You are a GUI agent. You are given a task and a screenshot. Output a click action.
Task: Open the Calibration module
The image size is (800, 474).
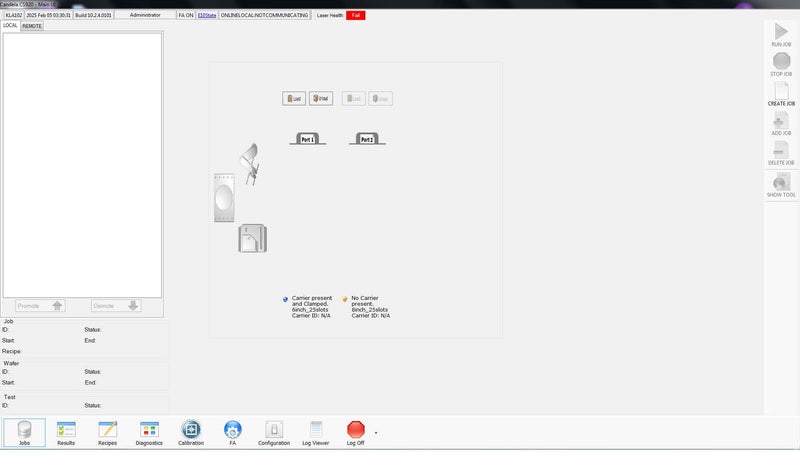191,432
